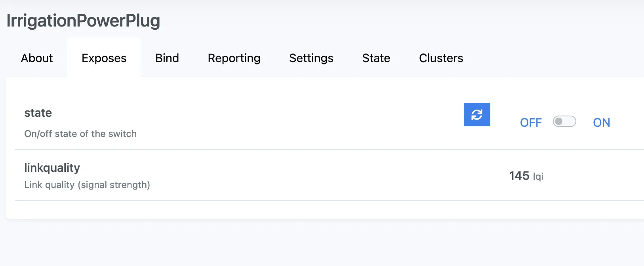
Task: Click the OFF label
Action: pos(531,123)
